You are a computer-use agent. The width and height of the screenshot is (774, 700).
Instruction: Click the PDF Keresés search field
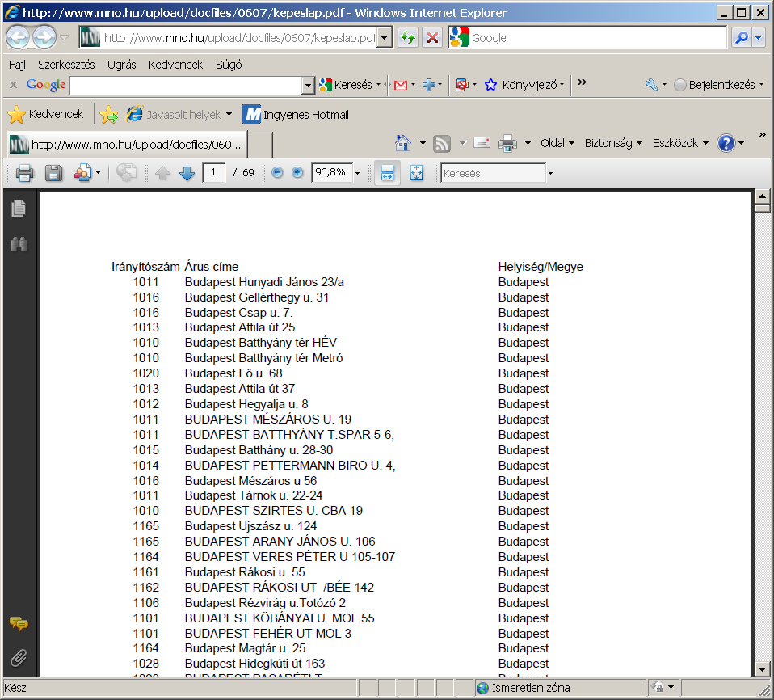click(493, 173)
